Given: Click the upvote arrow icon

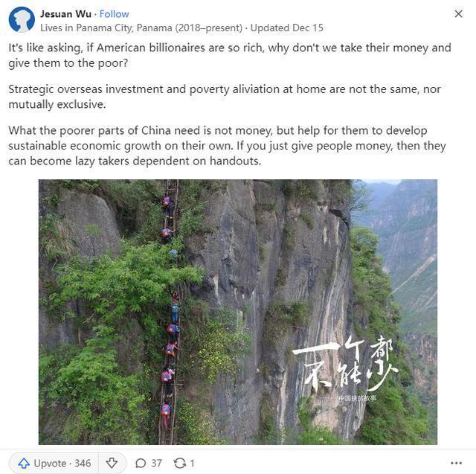Looking at the screenshot, I should pyautogui.click(x=24, y=463).
